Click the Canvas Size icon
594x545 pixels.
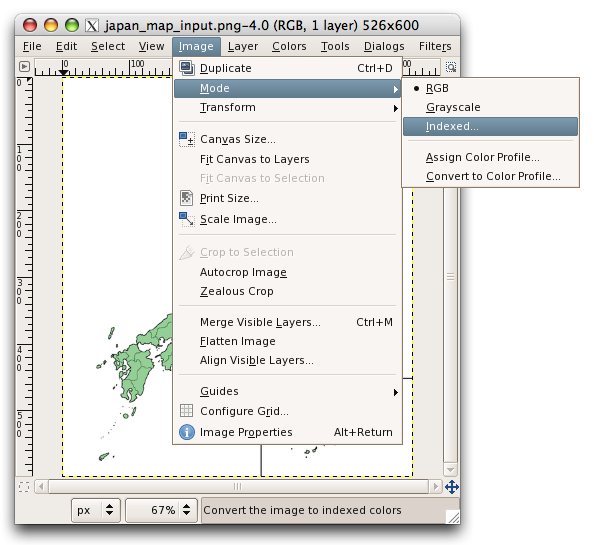coord(186,139)
